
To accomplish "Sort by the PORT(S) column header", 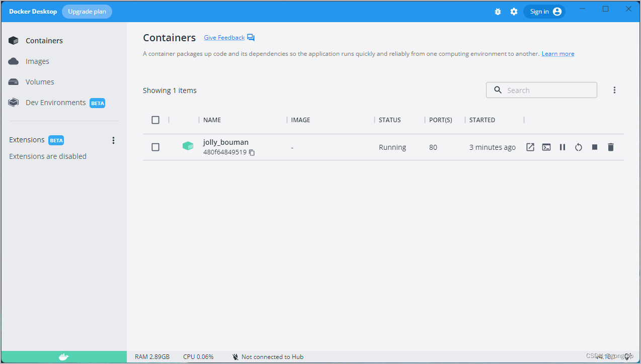I will pos(441,120).
